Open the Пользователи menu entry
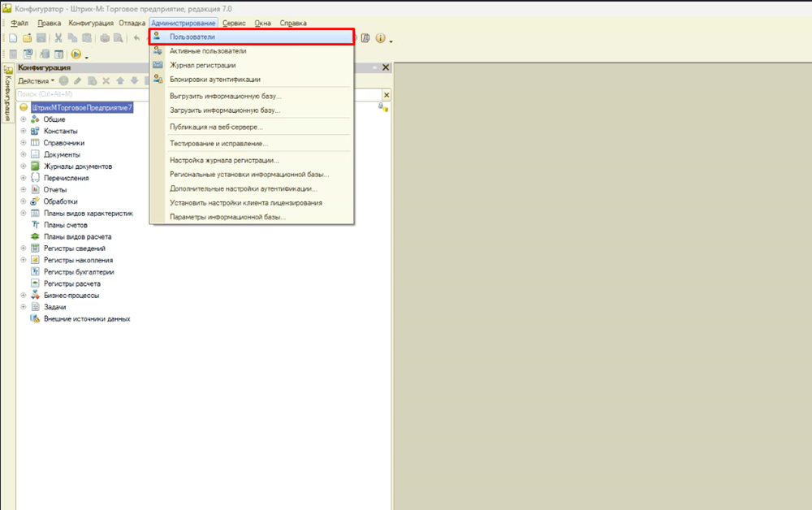Screen dimensions: 812x510 coord(192,37)
